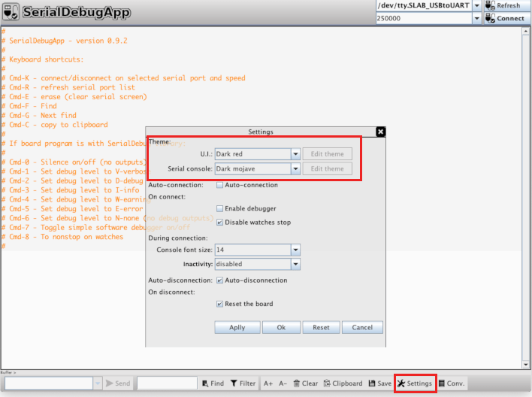Save the console output to a file
The width and height of the screenshot is (532, 397).
click(x=380, y=383)
